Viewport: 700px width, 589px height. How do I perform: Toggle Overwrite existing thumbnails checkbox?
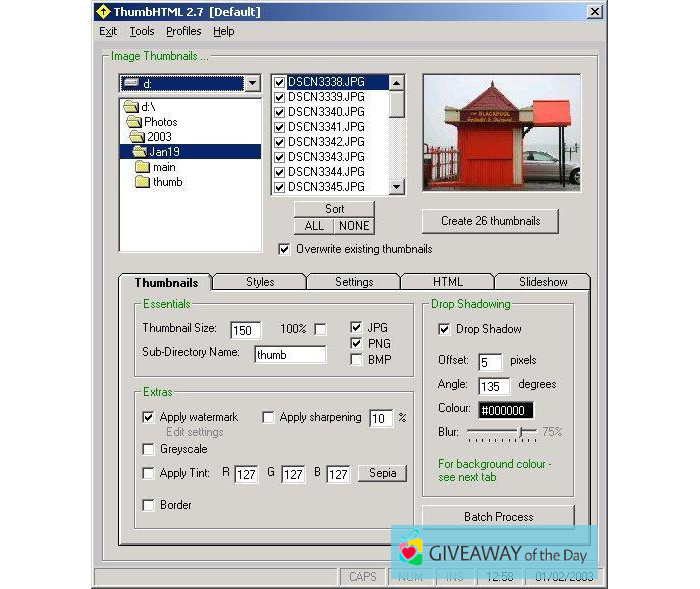pos(285,249)
